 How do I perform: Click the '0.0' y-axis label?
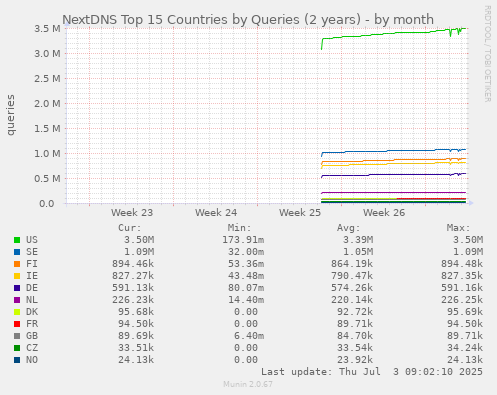click(47, 204)
